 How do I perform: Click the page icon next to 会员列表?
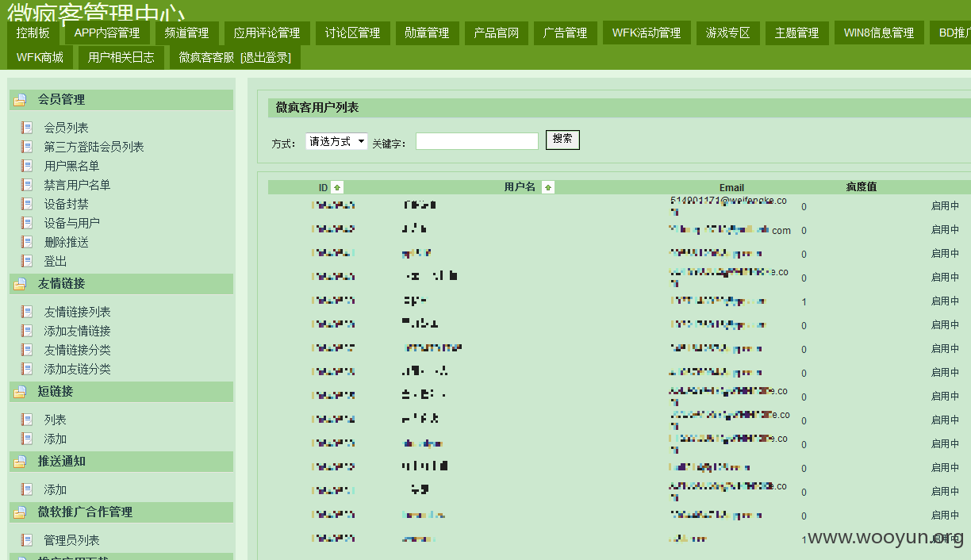pos(27,128)
